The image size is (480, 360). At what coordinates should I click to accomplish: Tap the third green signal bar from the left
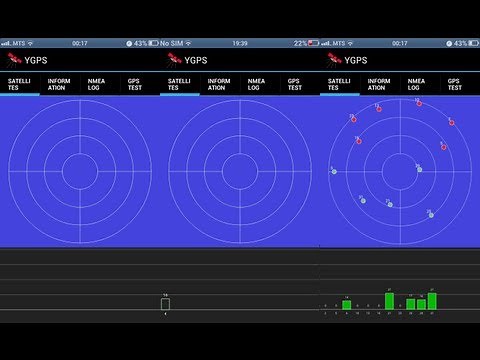(411, 304)
